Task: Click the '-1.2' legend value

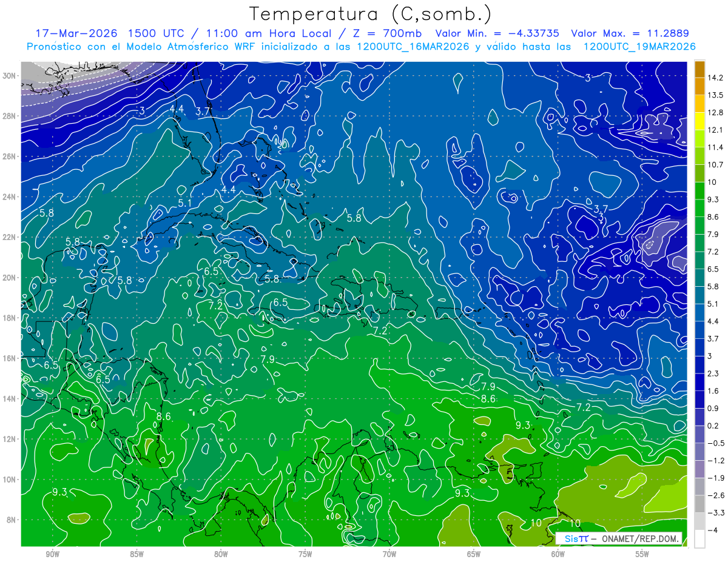Action: pyautogui.click(x=715, y=461)
